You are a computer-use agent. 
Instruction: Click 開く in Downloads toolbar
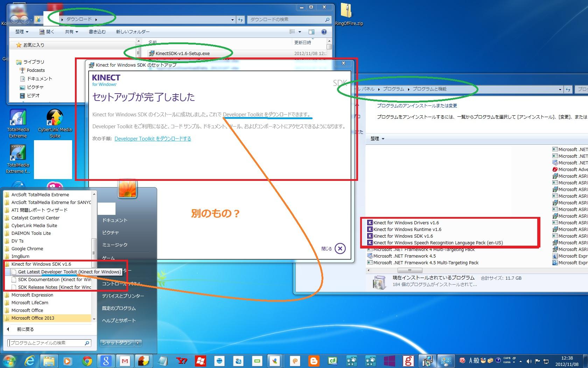coord(47,32)
